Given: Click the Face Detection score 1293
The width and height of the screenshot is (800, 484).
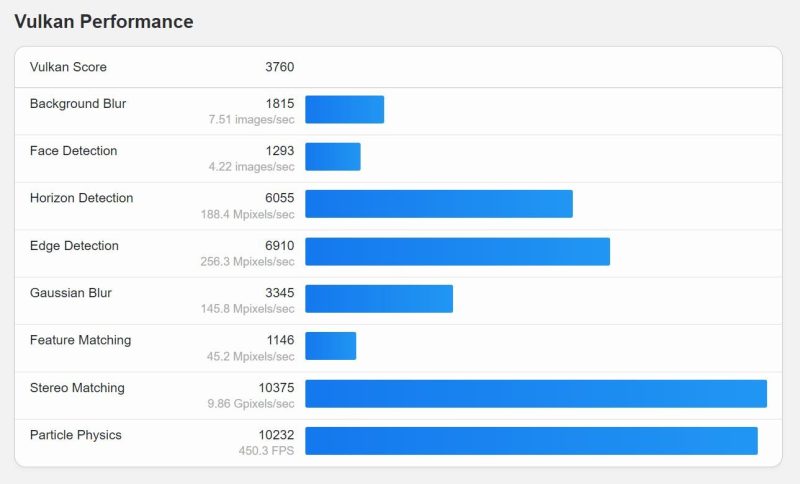Looking at the screenshot, I should (279, 151).
